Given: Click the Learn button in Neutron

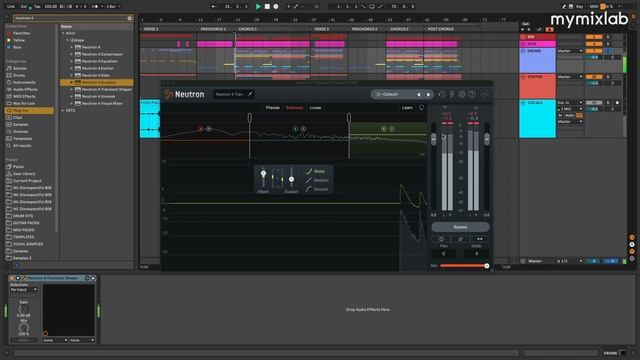Looking at the screenshot, I should (x=407, y=108).
